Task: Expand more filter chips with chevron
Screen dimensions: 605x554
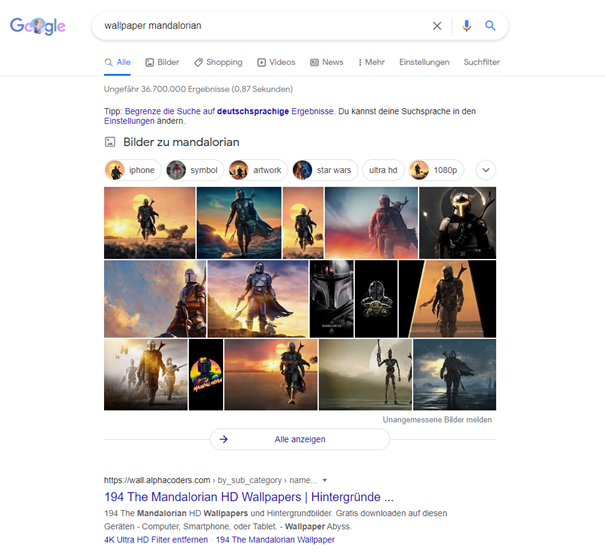Action: point(486,170)
